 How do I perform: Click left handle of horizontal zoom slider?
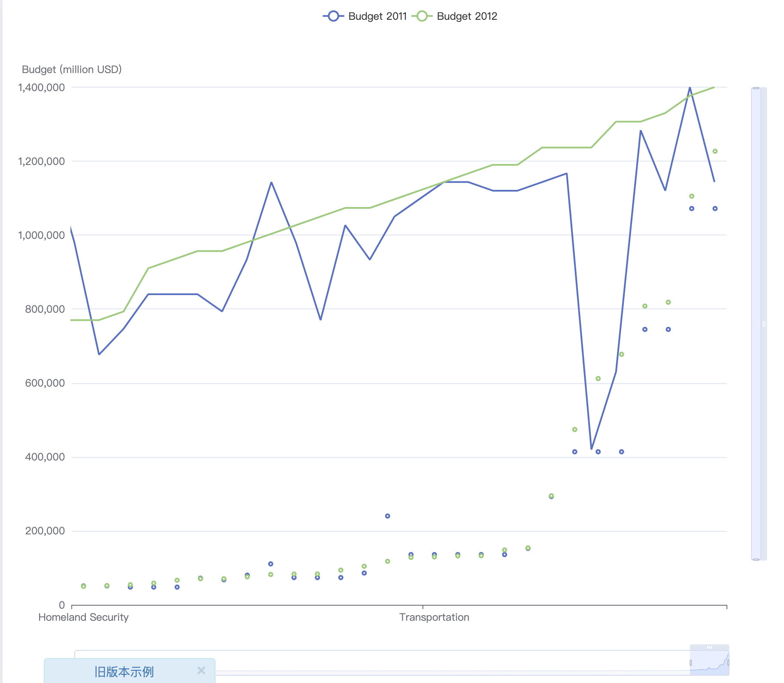(690, 663)
